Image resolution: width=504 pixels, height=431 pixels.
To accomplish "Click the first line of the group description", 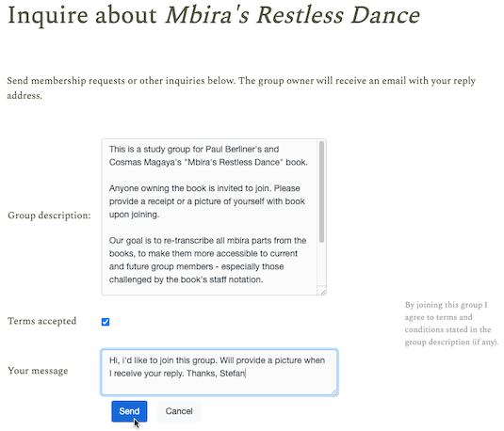I will [x=194, y=149].
